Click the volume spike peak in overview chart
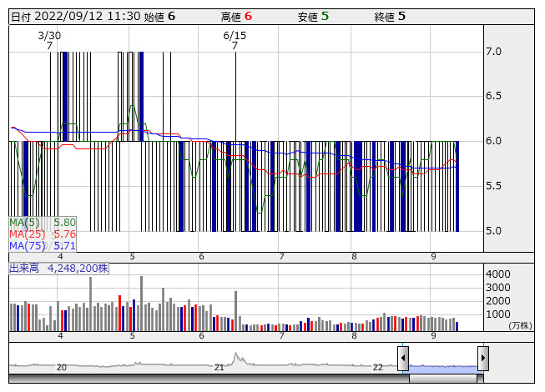This screenshot has width=545, height=392. pos(235,355)
